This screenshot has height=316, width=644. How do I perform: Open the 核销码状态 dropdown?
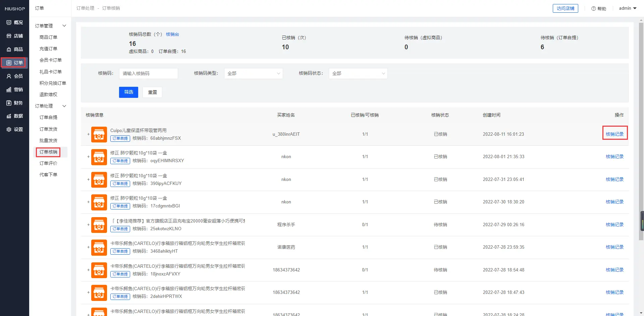[358, 73]
